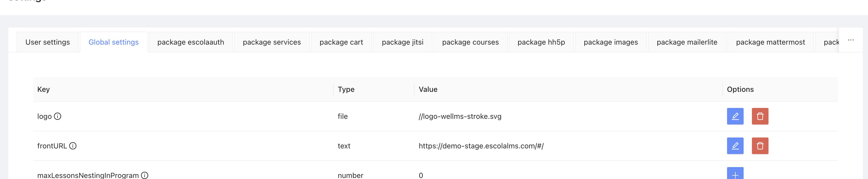Open the tab overflow ellipsis menu
868x179 pixels.
(x=851, y=39)
